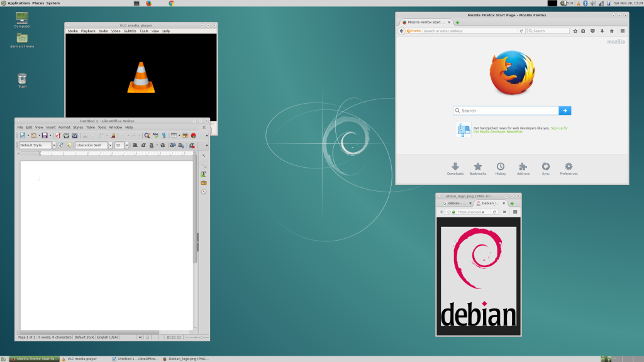
Task: Click the Bookmarks button on Firefox start page
Action: click(478, 168)
